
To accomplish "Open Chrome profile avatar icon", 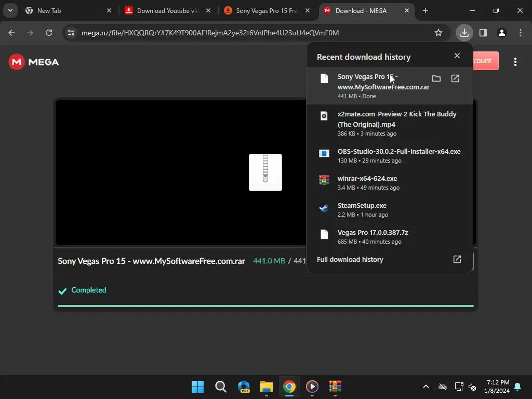I will (x=502, y=33).
